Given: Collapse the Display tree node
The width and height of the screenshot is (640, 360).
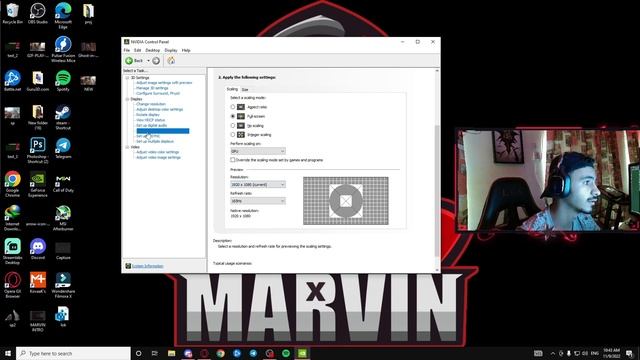Looking at the screenshot, I should (127, 99).
